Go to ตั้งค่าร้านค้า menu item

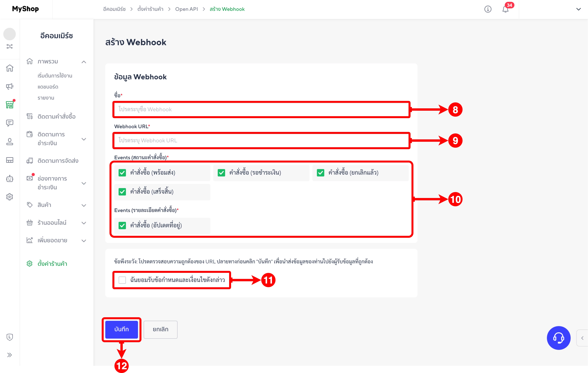(52, 263)
